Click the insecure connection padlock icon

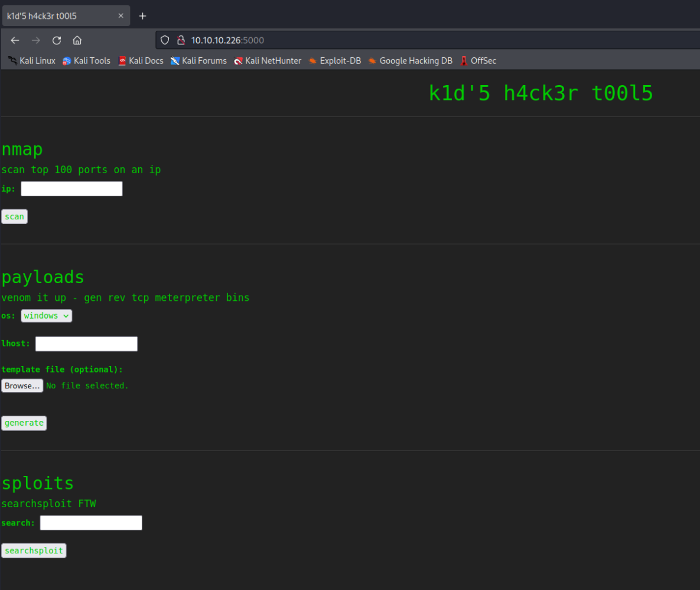coord(181,40)
